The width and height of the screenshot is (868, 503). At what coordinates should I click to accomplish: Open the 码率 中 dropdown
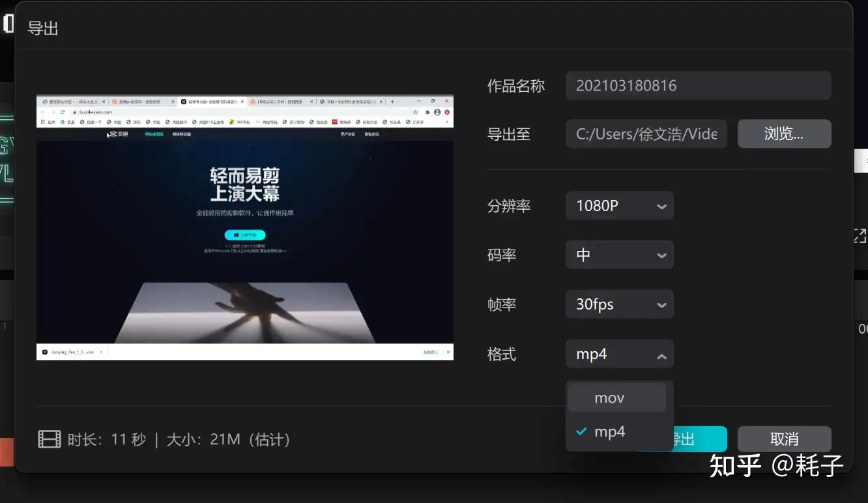point(619,255)
